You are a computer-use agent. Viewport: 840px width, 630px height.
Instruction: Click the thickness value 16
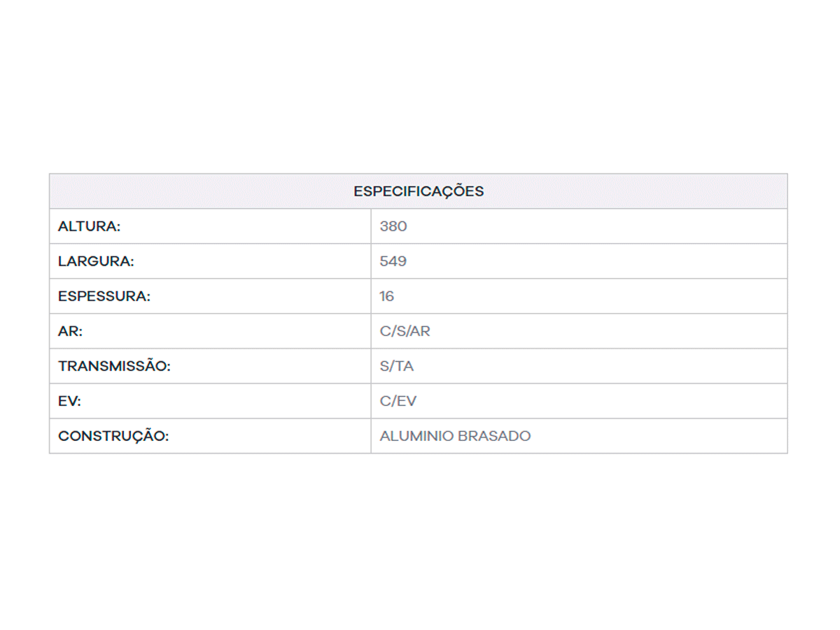[x=387, y=296]
